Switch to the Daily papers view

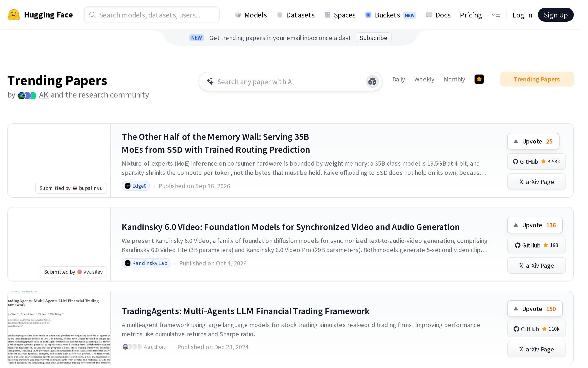[x=399, y=79]
